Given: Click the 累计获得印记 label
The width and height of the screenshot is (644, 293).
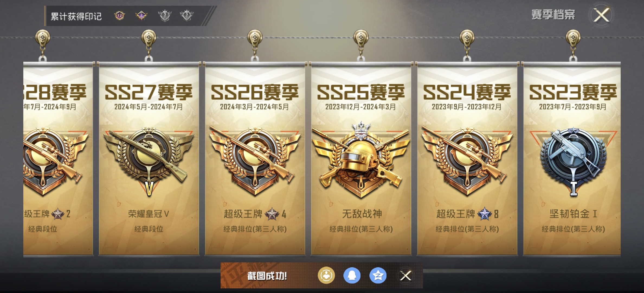Looking at the screenshot, I should (x=76, y=16).
